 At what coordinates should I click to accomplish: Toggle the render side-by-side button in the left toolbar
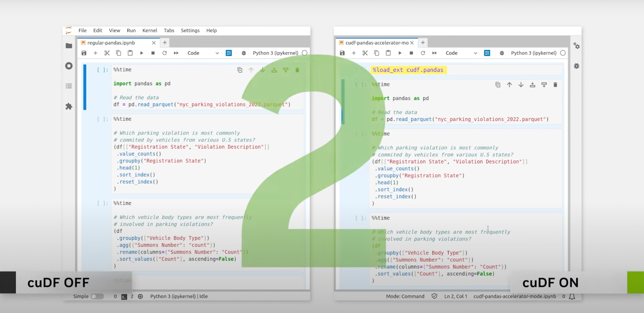click(229, 53)
